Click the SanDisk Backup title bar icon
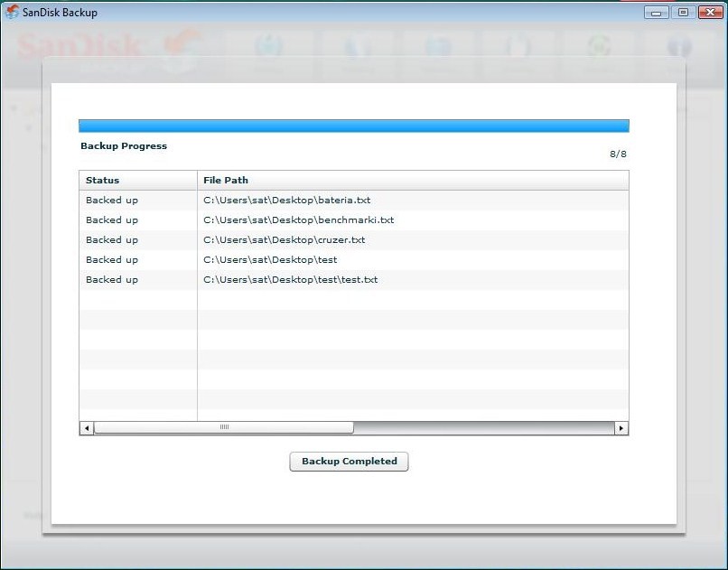Screen dimensions: 728x570 [x=12, y=12]
